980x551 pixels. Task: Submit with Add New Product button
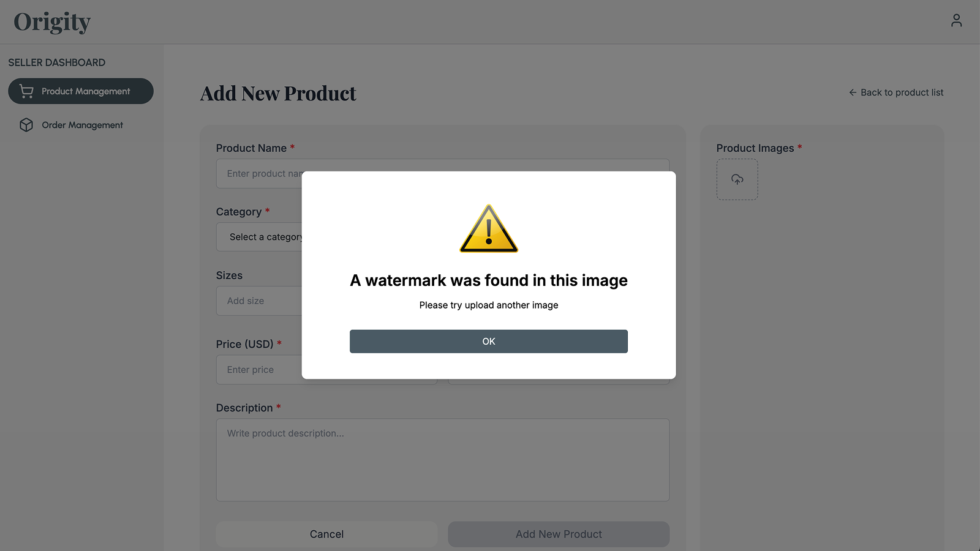click(x=559, y=534)
